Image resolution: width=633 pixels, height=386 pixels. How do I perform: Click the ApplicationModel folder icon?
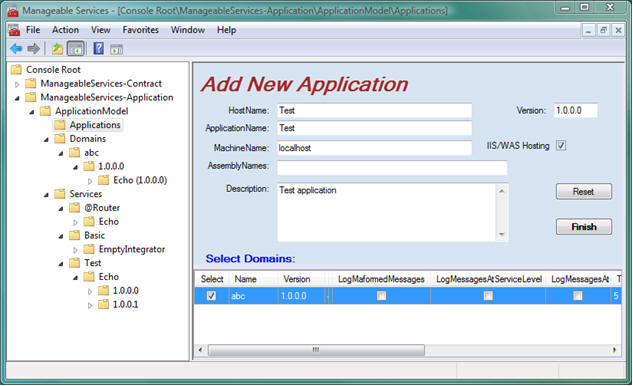46,111
